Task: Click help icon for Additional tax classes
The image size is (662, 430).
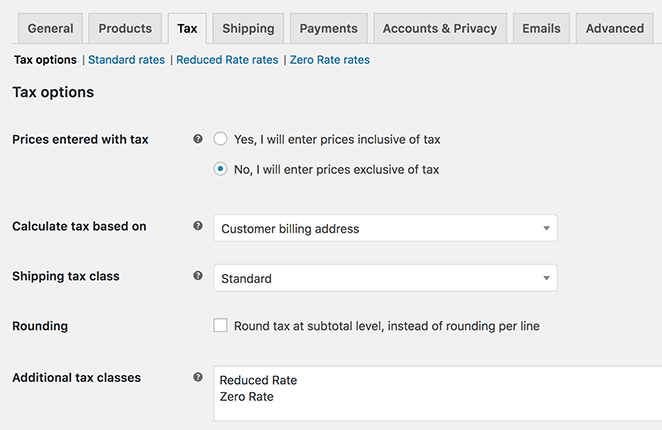Action: pyautogui.click(x=198, y=378)
